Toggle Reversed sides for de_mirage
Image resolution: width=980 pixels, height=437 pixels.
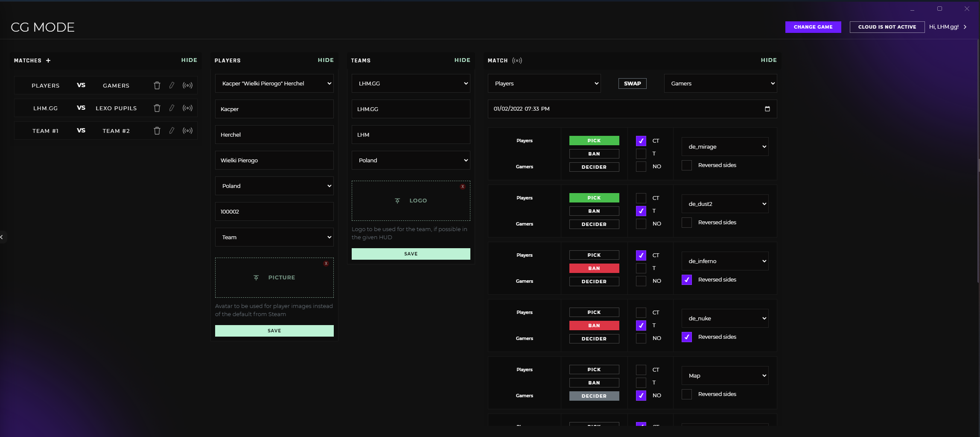687,165
